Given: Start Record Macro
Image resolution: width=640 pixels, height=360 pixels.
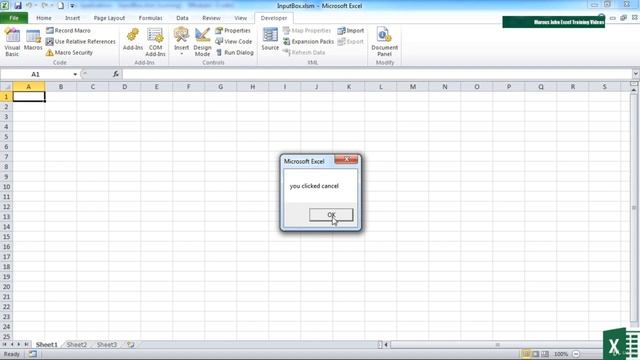Looking at the screenshot, I should click(68, 31).
